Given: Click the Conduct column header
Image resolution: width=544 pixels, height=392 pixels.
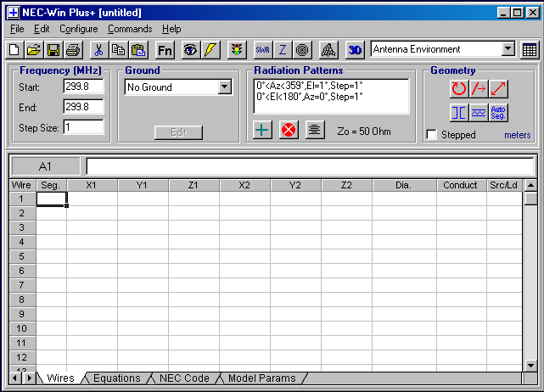Looking at the screenshot, I should 461,185.
